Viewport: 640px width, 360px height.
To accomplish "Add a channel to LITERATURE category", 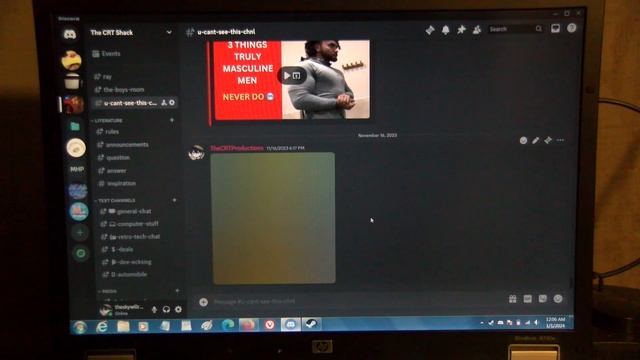I will coord(172,120).
